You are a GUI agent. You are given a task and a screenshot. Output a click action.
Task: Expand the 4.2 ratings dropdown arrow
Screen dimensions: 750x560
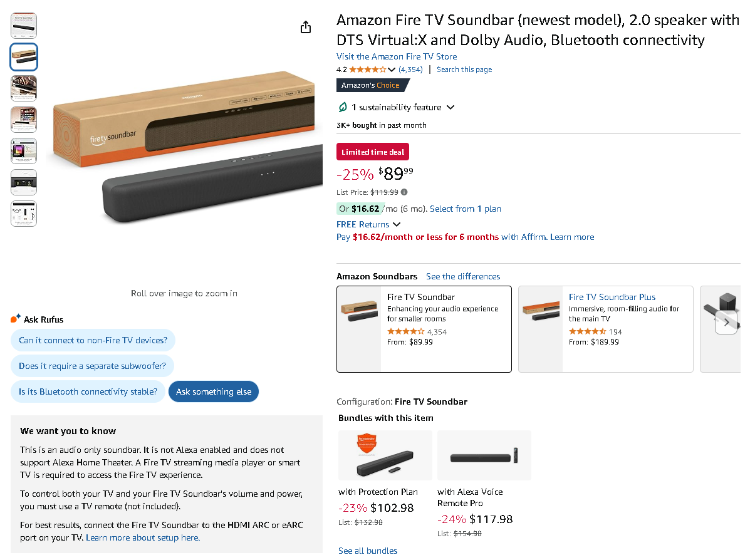[392, 70]
